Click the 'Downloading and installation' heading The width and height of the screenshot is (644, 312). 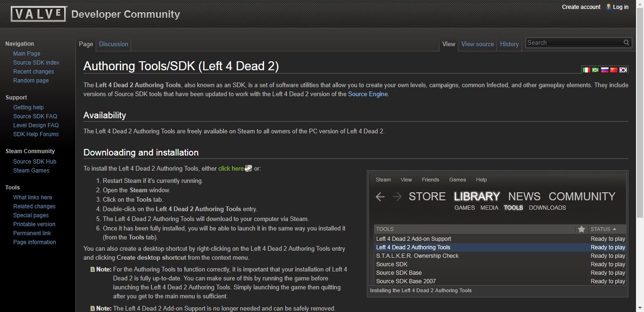141,153
